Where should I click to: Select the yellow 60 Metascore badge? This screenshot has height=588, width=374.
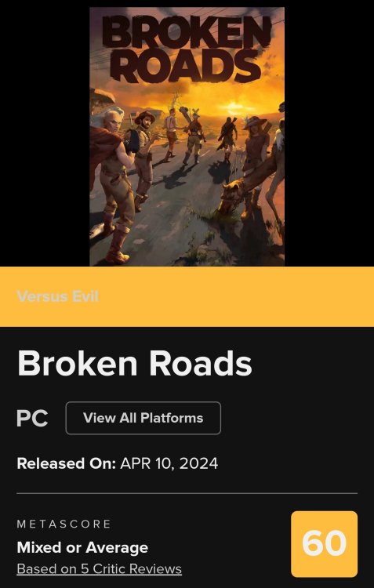pyautogui.click(x=324, y=544)
